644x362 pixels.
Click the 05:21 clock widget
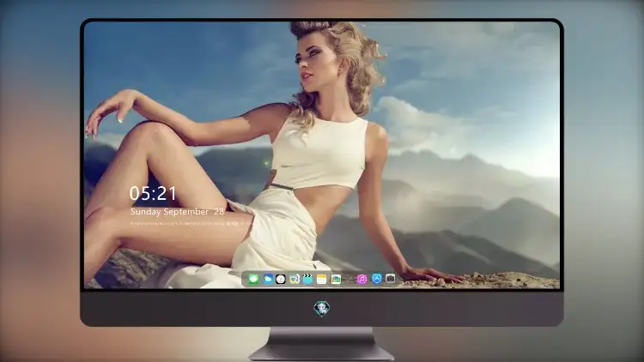click(153, 193)
